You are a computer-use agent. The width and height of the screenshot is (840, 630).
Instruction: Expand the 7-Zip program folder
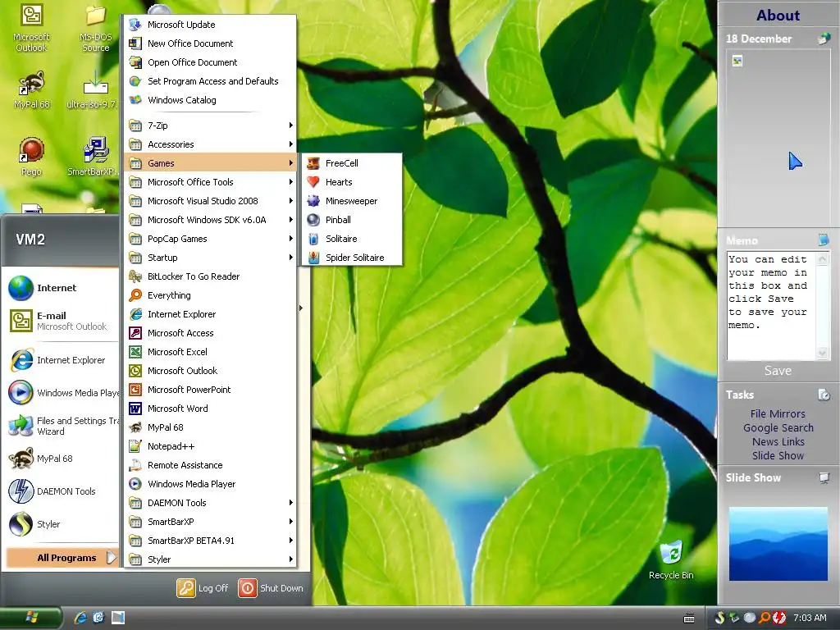tap(211, 126)
